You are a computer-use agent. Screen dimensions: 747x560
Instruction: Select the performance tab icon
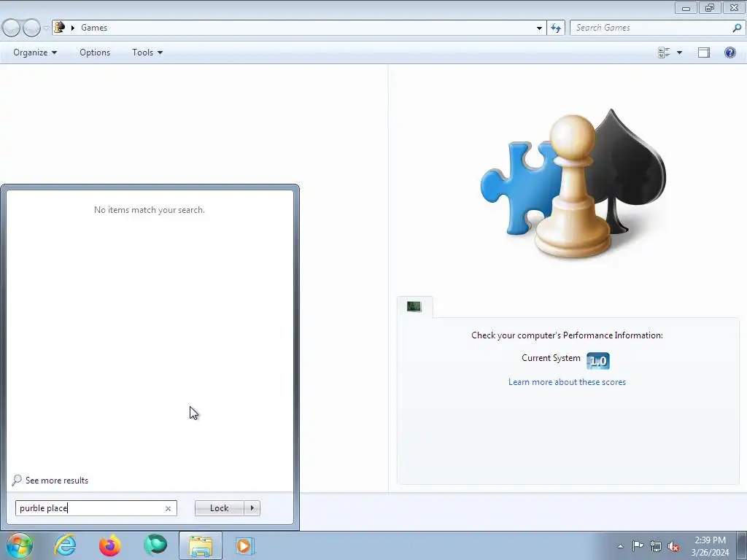tap(414, 307)
